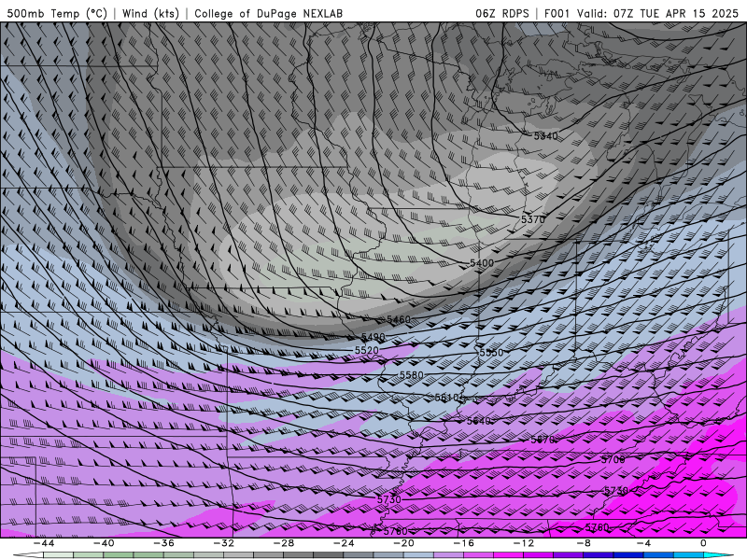
Task: Select the 5490 contour label
Action: point(373,337)
